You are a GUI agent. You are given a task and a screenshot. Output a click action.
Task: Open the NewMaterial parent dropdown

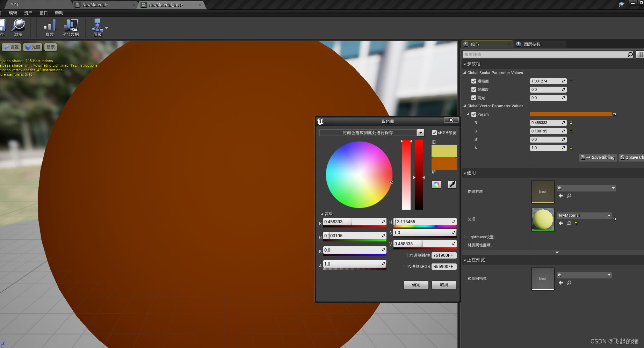click(x=584, y=216)
